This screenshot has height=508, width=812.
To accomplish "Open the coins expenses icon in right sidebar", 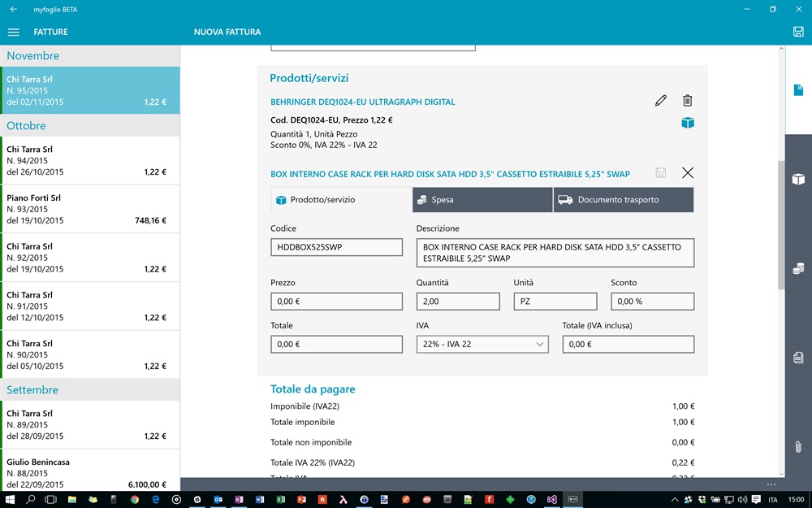I will coord(798,268).
